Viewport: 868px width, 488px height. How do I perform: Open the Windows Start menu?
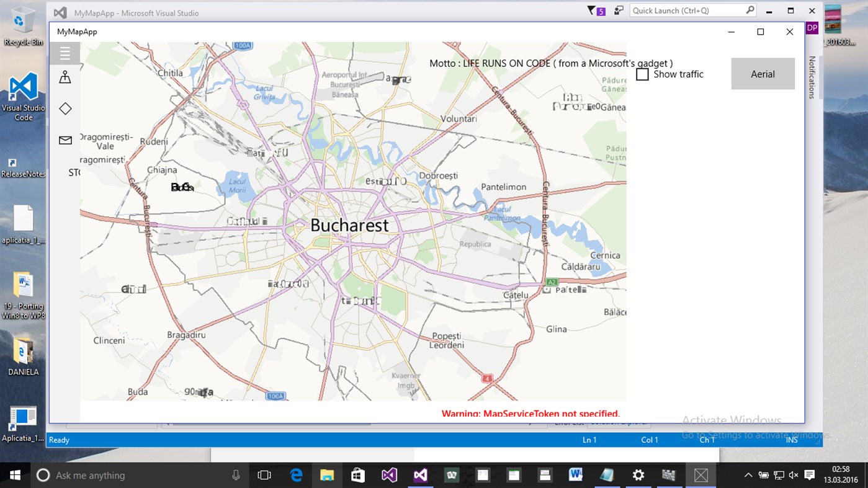[14, 475]
